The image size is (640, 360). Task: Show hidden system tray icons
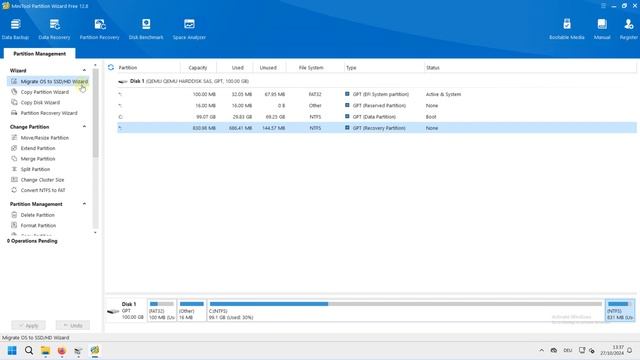coord(541,350)
